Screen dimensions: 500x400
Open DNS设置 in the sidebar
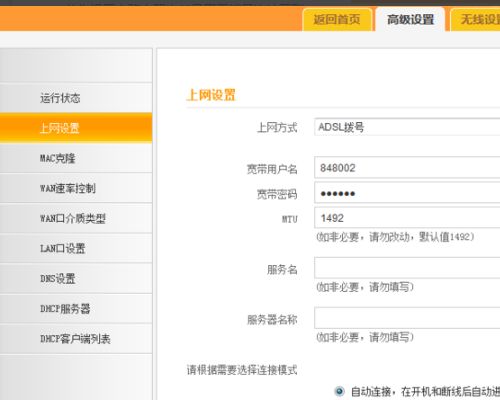click(x=76, y=279)
